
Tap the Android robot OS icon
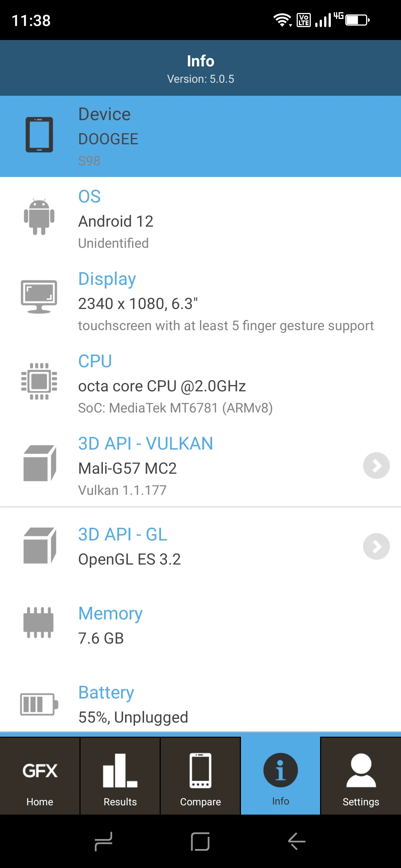[39, 217]
